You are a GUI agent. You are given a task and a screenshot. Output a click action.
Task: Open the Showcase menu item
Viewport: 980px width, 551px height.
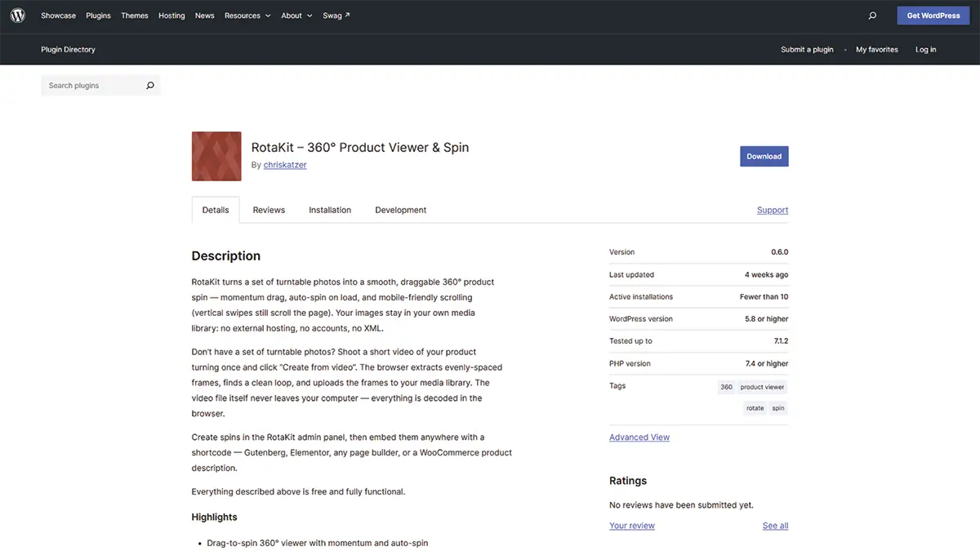point(59,16)
